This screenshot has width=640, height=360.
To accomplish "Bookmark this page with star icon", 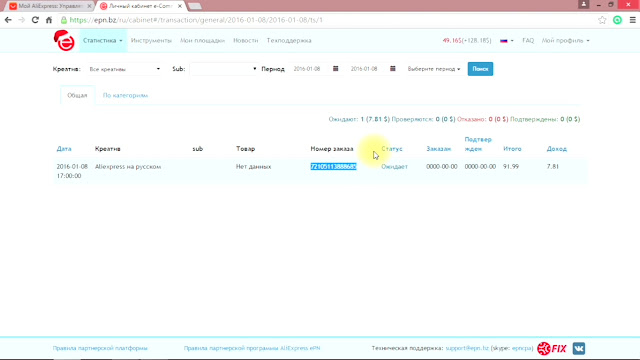I will pos(602,20).
